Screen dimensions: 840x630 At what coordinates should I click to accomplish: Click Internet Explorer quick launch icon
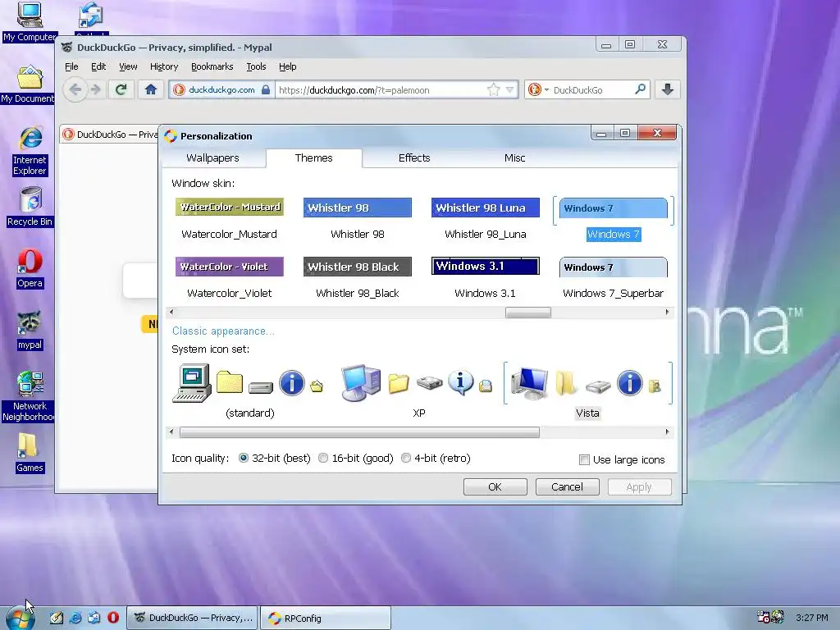tap(75, 618)
